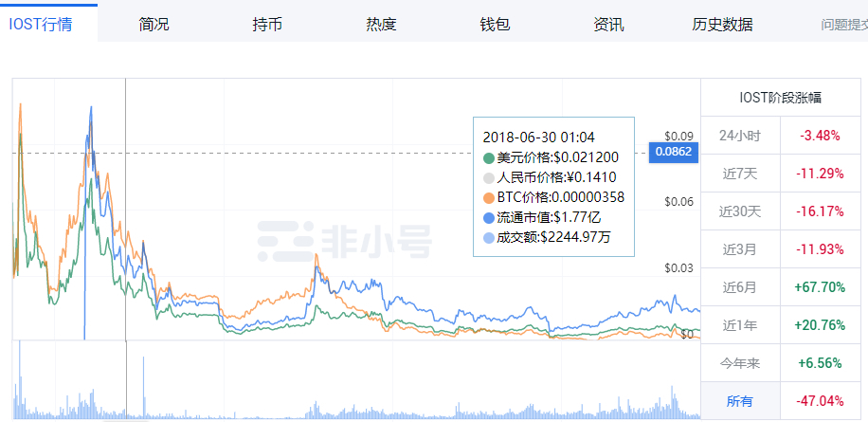
Task: Click the 0.0862 price marker label
Action: coord(673,152)
